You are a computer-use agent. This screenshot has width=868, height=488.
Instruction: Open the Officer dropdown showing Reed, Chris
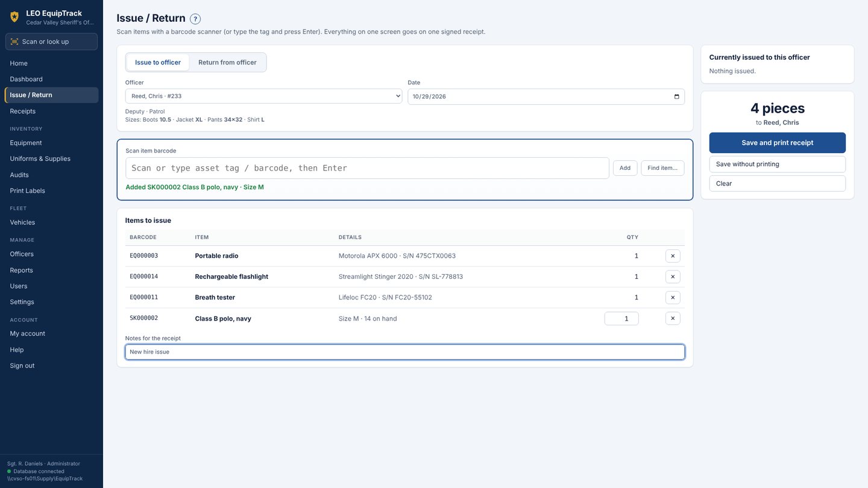click(x=263, y=96)
